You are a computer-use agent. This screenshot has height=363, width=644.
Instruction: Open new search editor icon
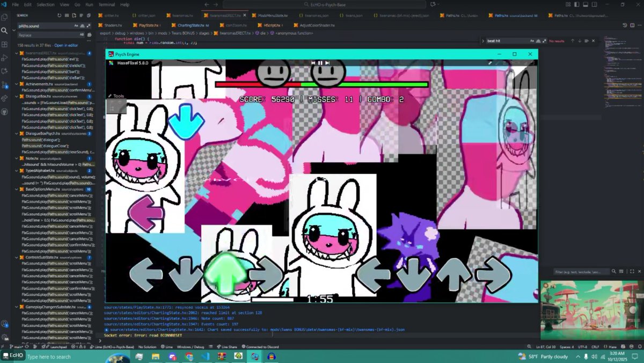click(74, 16)
